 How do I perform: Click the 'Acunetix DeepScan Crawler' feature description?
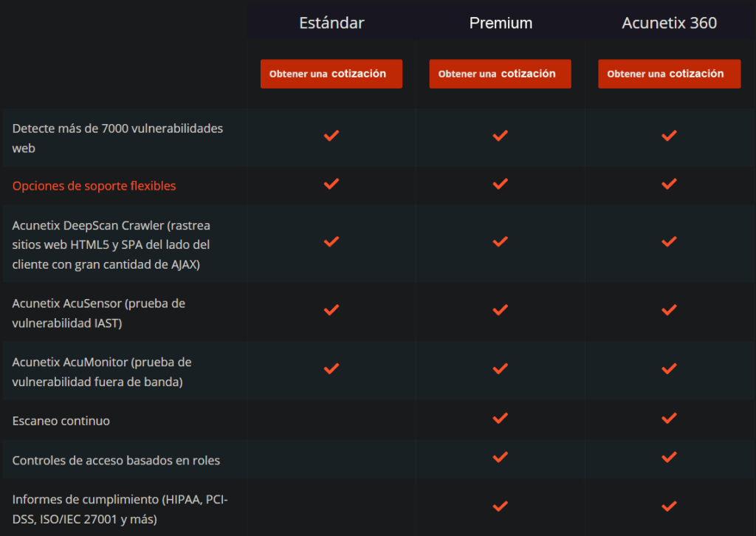click(111, 244)
